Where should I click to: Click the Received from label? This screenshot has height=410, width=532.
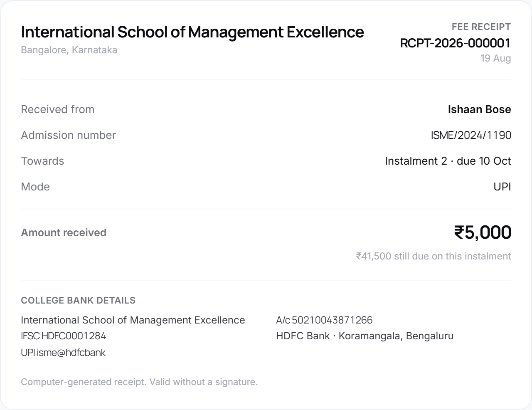coord(58,109)
